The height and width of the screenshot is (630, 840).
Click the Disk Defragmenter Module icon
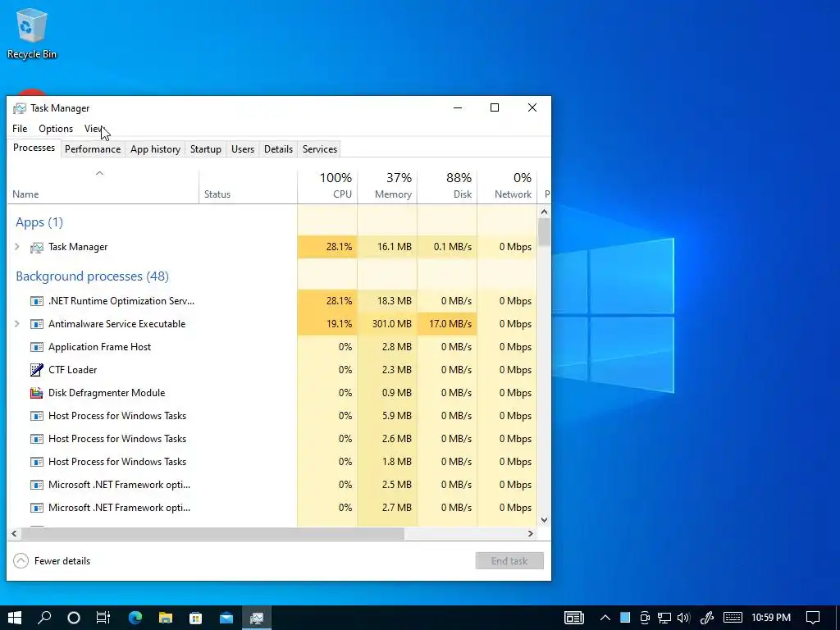(36, 393)
